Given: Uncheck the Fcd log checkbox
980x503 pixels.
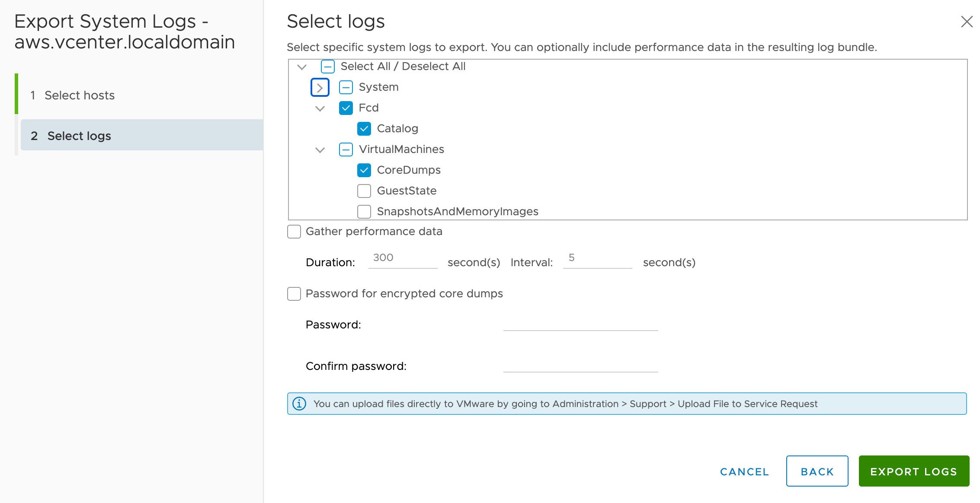Looking at the screenshot, I should (346, 108).
